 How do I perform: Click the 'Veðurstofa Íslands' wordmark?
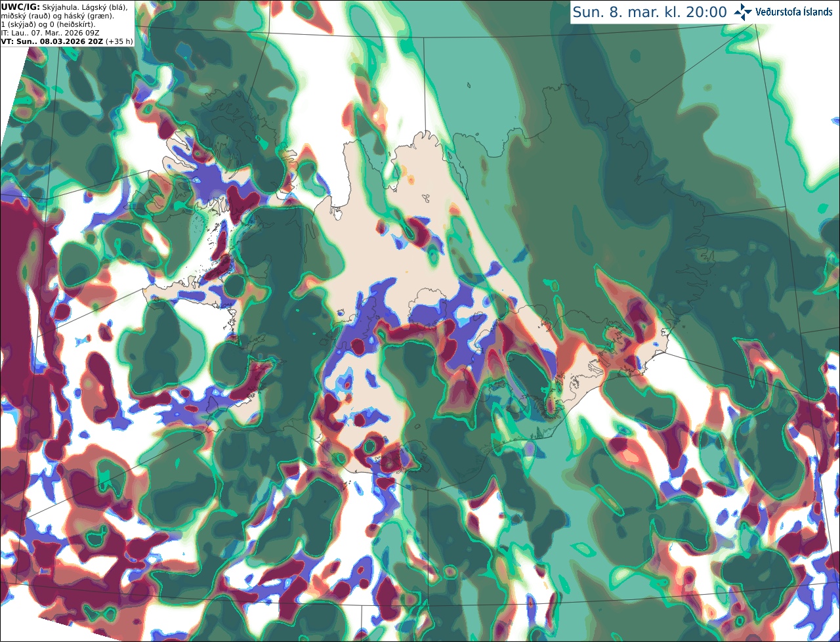(794, 12)
